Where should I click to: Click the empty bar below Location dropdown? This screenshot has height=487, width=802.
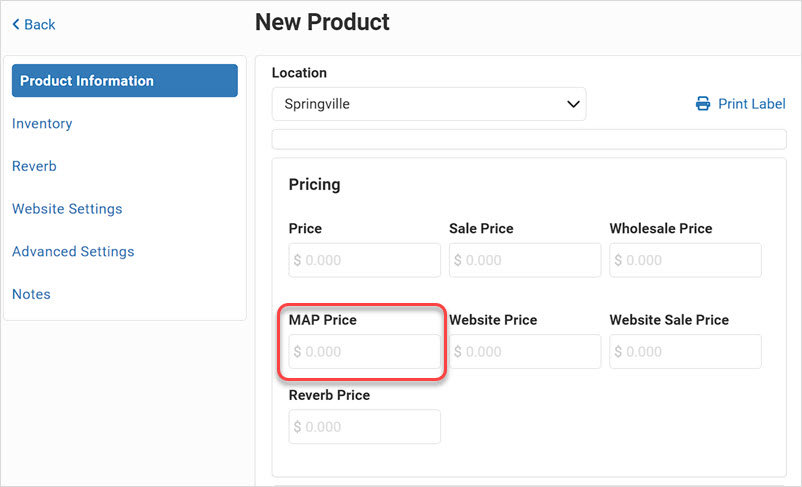529,139
